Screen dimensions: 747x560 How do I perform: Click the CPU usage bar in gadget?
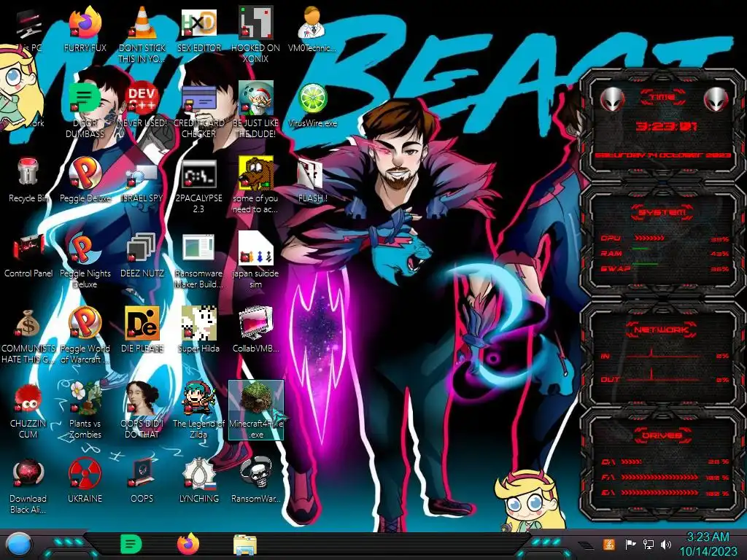point(649,238)
